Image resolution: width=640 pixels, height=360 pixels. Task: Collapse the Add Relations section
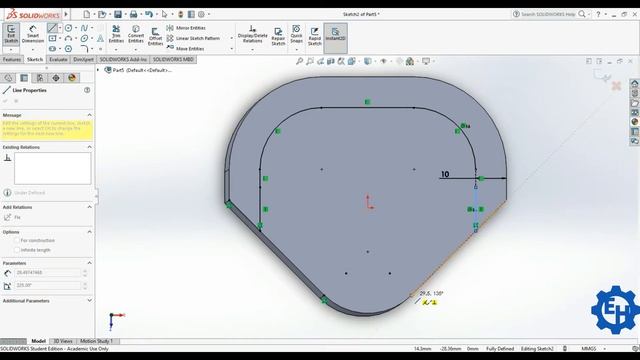point(89,207)
